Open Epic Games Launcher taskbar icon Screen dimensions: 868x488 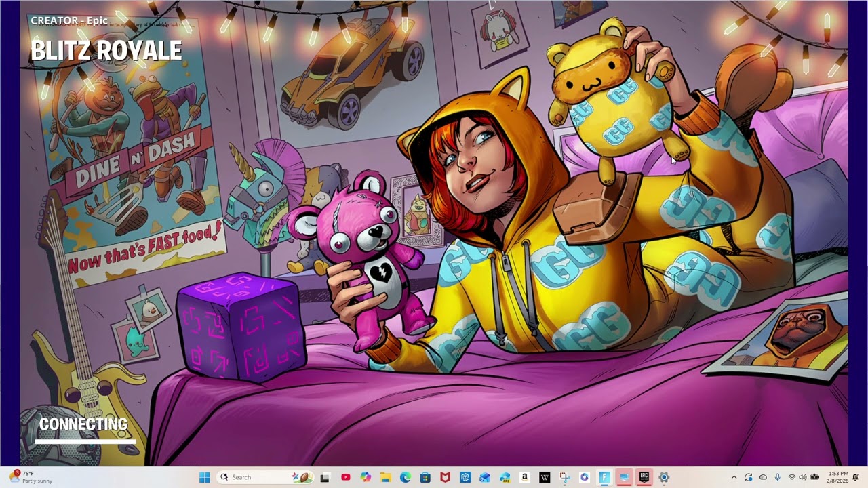pyautogui.click(x=644, y=477)
